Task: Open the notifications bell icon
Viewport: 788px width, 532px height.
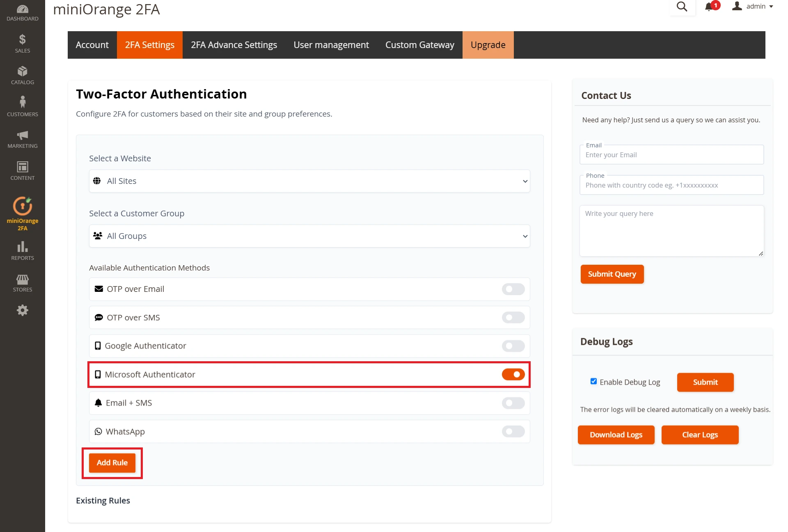Action: pyautogui.click(x=709, y=7)
